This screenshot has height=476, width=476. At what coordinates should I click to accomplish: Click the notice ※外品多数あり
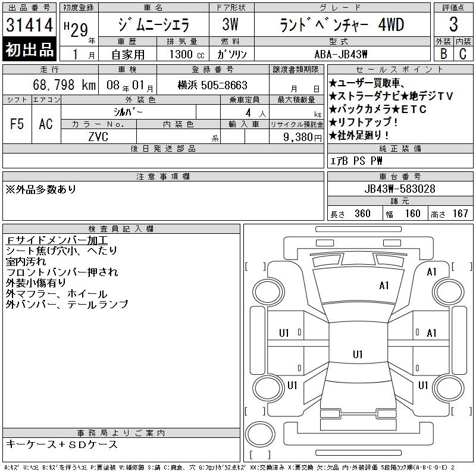(x=40, y=189)
